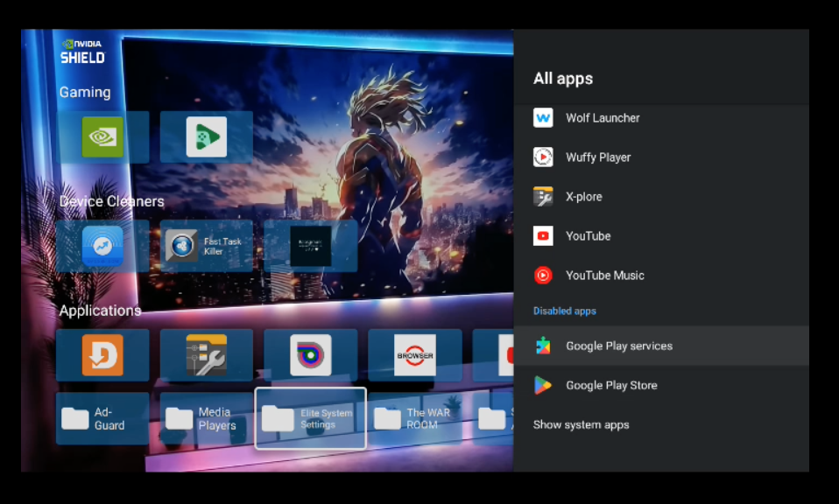Open the blue booster cleaner app tile
Image resolution: width=839 pixels, height=504 pixels.
click(x=102, y=246)
